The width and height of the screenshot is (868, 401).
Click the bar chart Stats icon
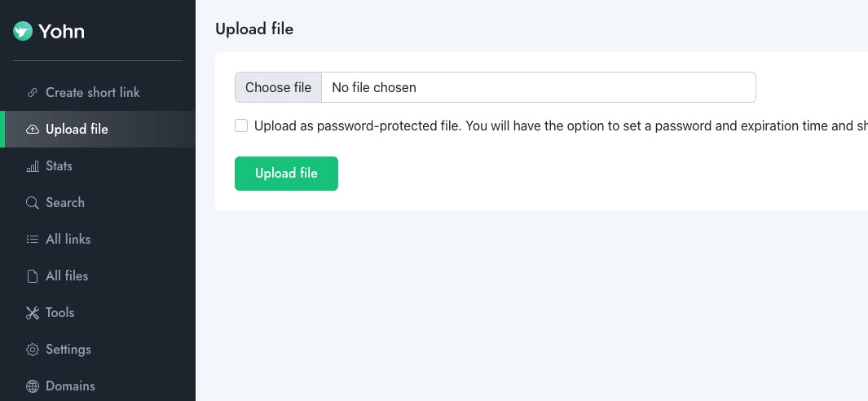[x=33, y=166]
